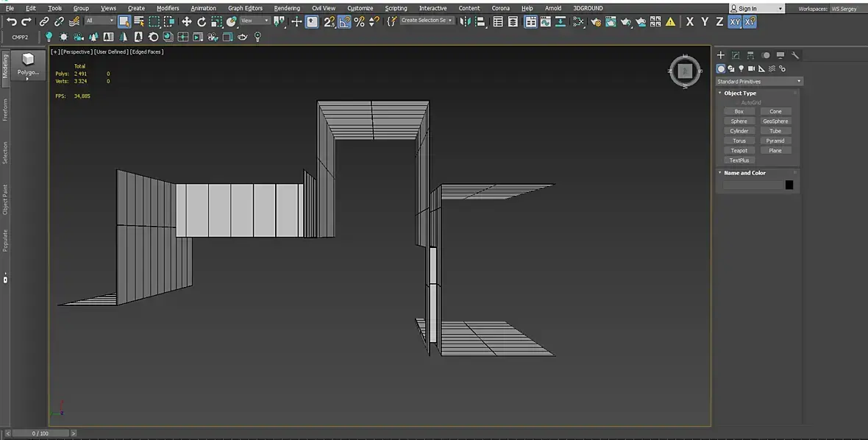Open the Modify panel tab
Screen dimensions: 868x440
coord(736,55)
